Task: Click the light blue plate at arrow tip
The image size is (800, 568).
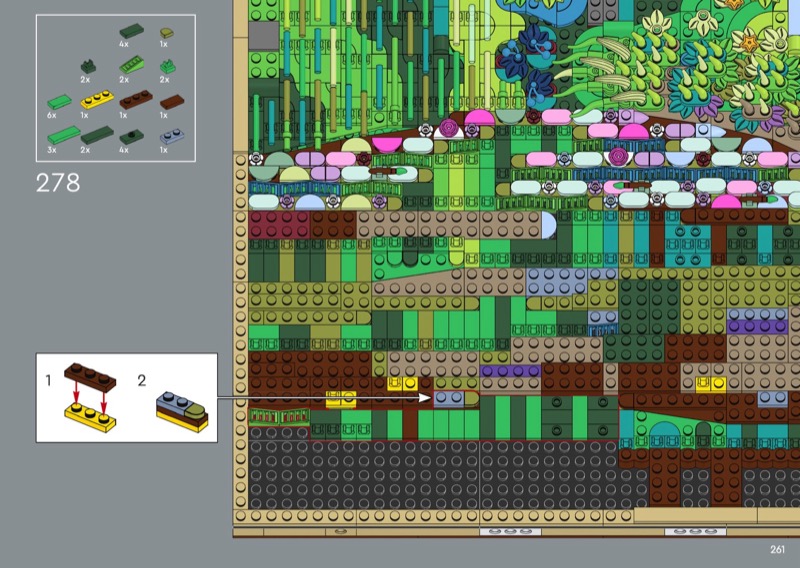Action: (x=447, y=397)
